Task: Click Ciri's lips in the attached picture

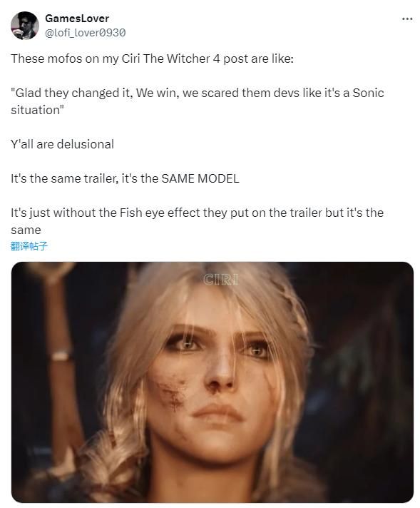Action: (x=215, y=413)
